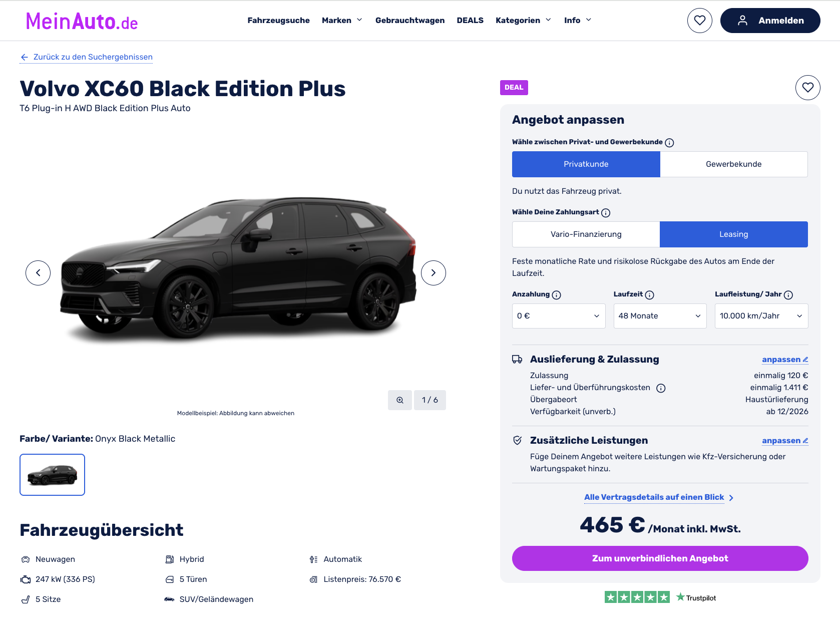
Task: Open the Anzahlung dropdown showing 0 €
Action: tap(559, 316)
